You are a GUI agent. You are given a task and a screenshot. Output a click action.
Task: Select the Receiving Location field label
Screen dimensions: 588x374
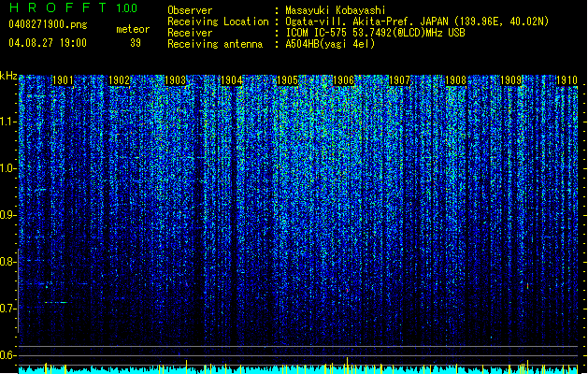click(x=218, y=22)
